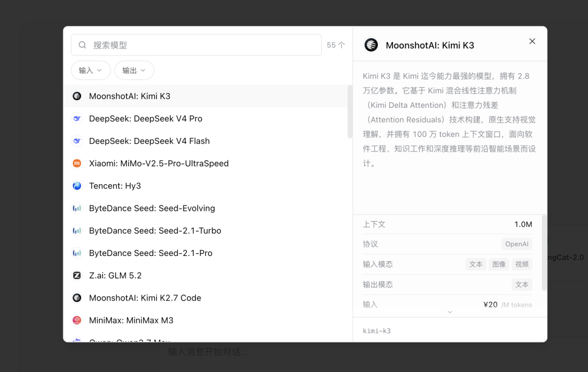Click the 输入模态 label
Image resolution: width=588 pixels, height=372 pixels.
378,264
